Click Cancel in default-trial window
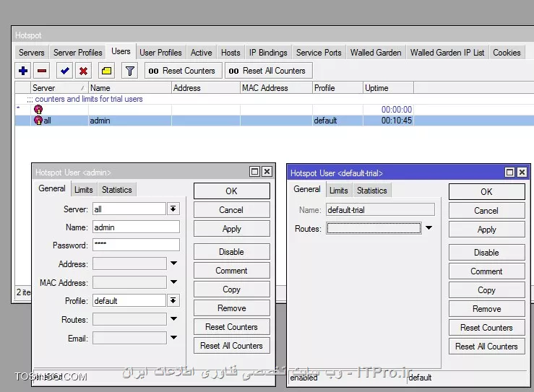 486,211
